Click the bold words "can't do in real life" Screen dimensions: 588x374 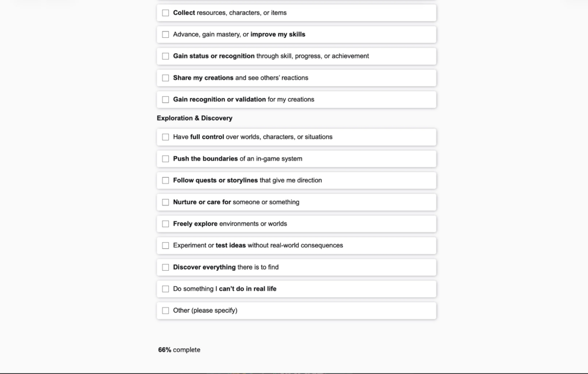247,289
